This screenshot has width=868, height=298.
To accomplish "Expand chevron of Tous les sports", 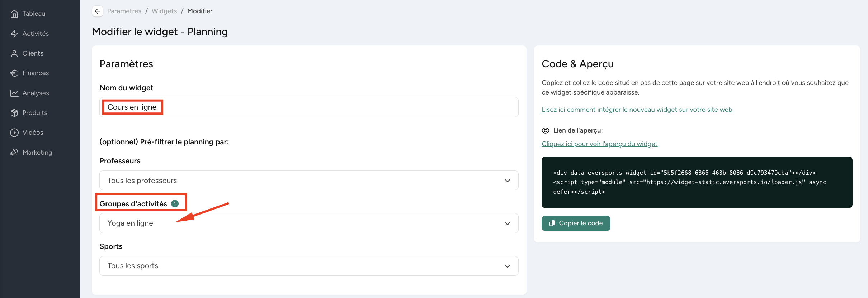I will [508, 266].
